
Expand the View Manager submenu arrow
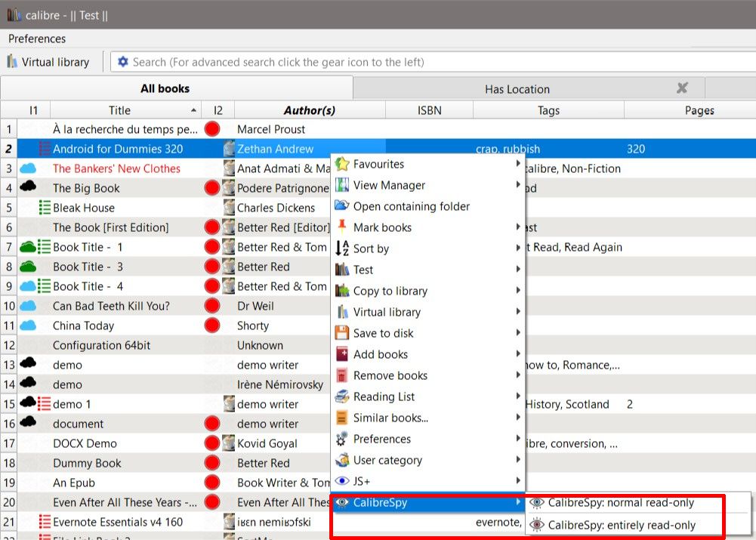518,185
